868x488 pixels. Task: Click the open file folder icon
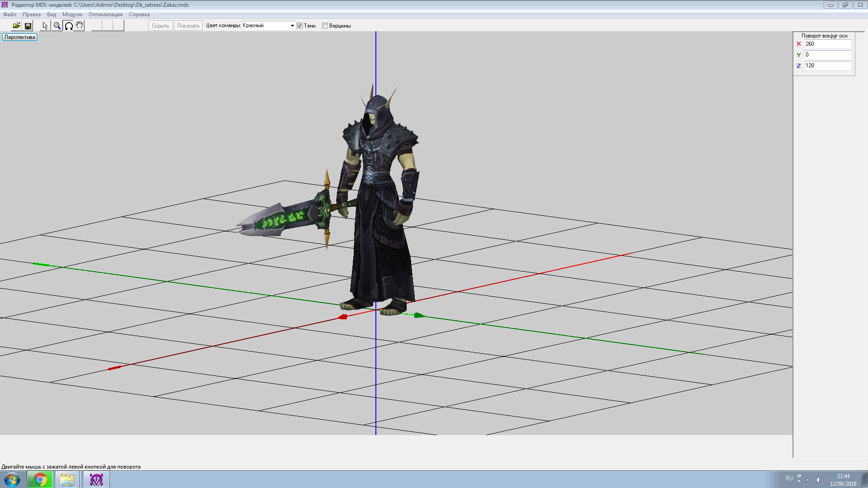(16, 26)
